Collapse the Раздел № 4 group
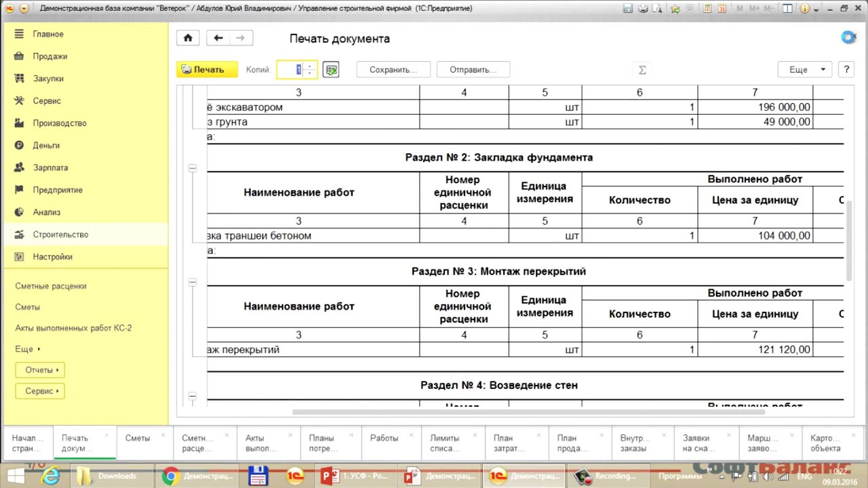 193,396
